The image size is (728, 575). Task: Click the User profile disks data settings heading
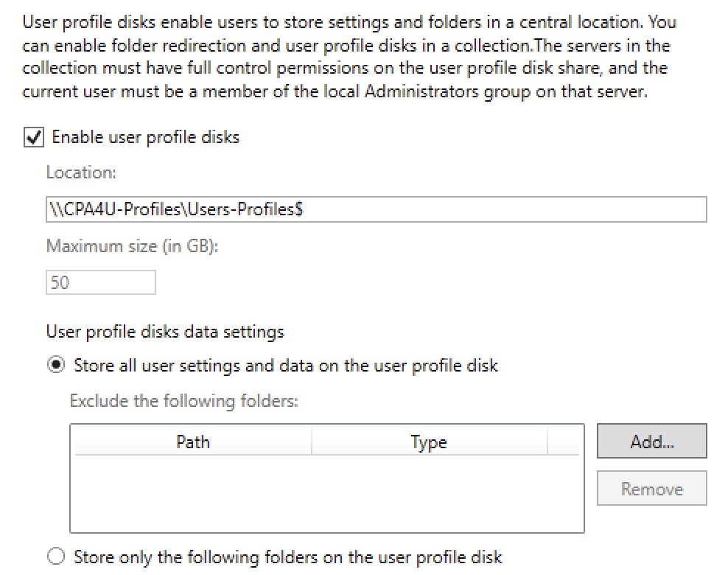(166, 332)
